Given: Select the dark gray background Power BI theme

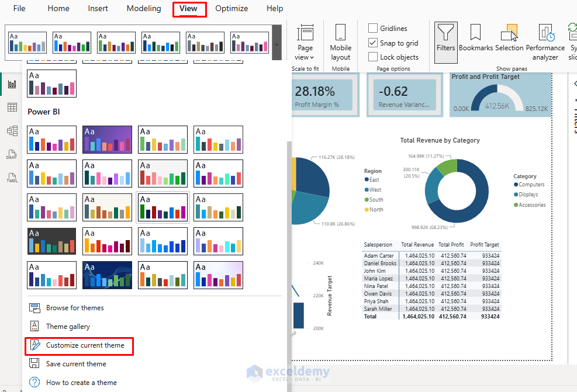Looking at the screenshot, I should (x=51, y=241).
